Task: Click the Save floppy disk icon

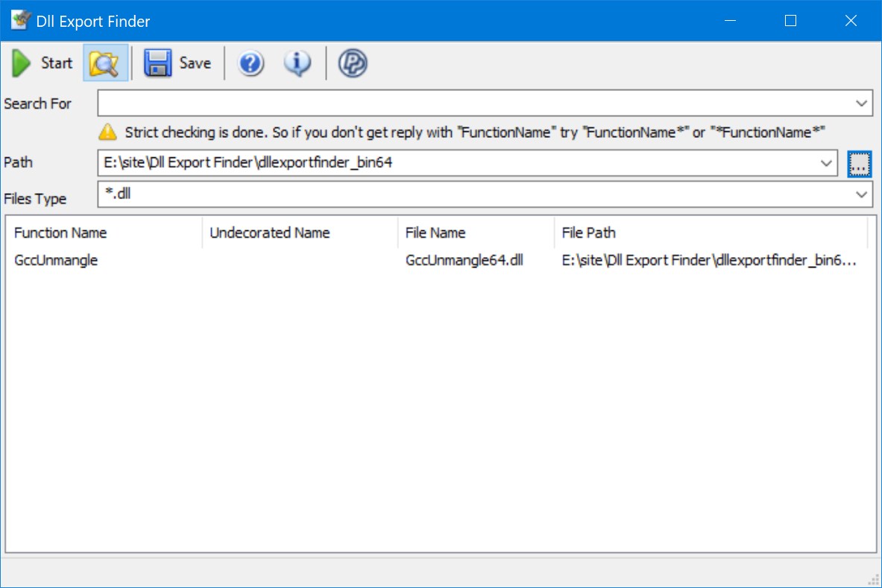Action: pos(157,63)
